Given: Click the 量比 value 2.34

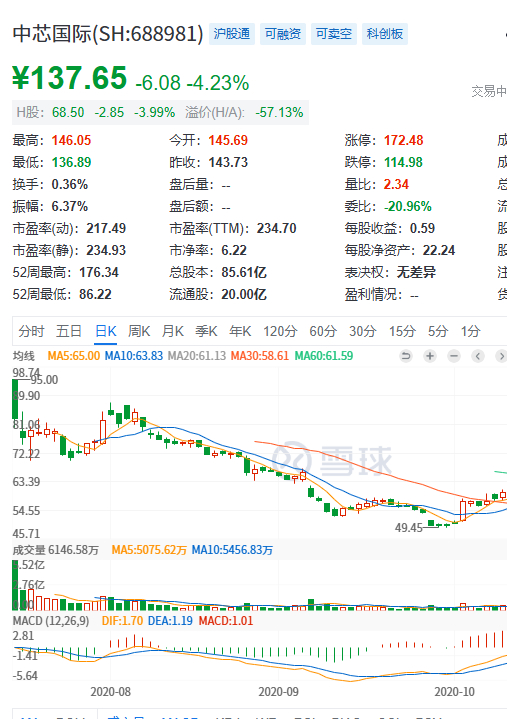Looking at the screenshot, I should click(x=396, y=184).
